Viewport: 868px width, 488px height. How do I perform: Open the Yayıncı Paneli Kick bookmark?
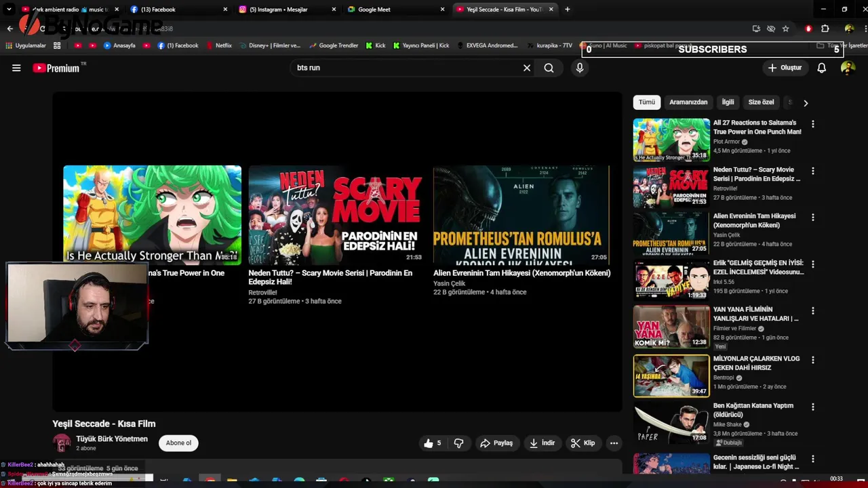pos(420,45)
